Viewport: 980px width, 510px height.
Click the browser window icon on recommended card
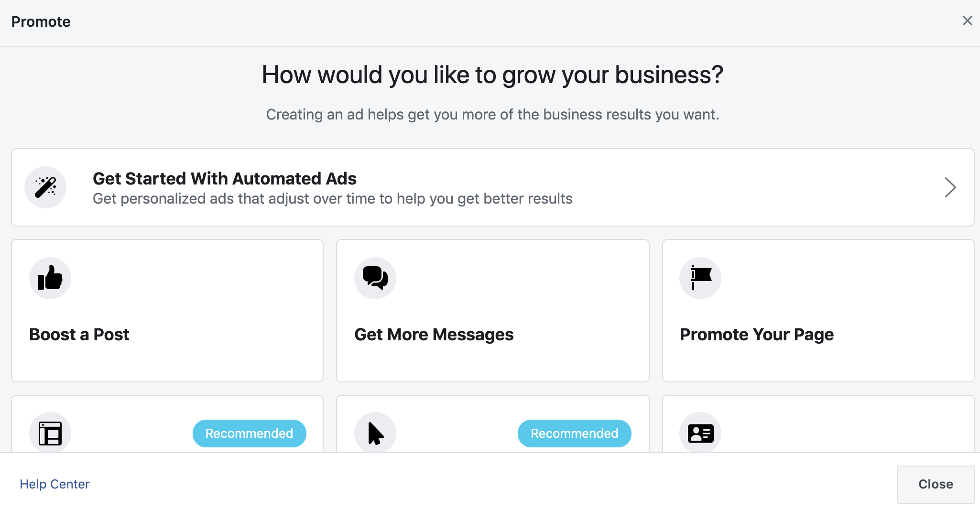50,433
